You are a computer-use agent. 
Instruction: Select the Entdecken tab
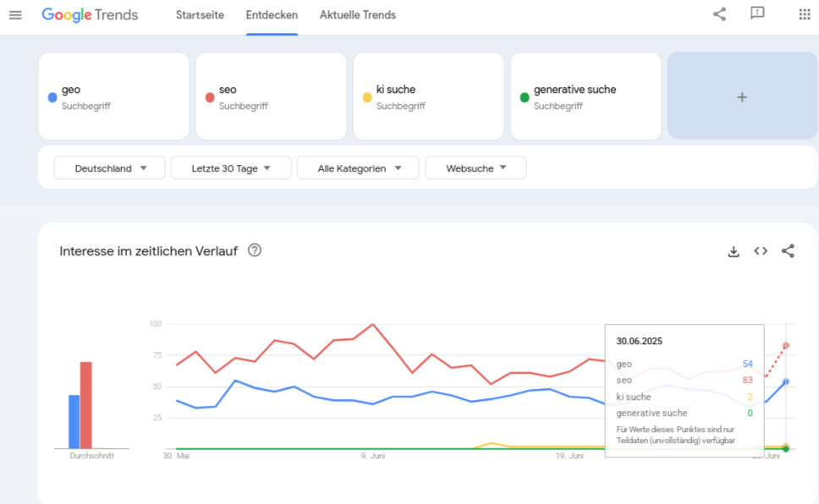pos(272,15)
